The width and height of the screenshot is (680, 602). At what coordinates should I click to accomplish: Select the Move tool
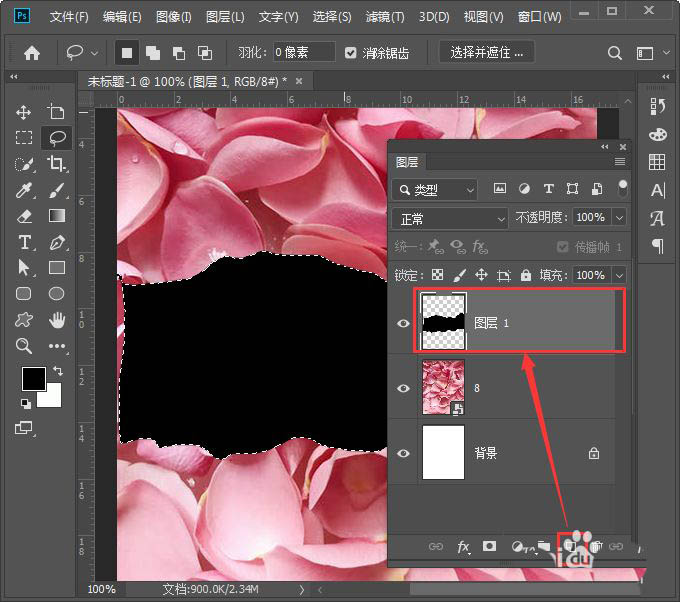[23, 112]
